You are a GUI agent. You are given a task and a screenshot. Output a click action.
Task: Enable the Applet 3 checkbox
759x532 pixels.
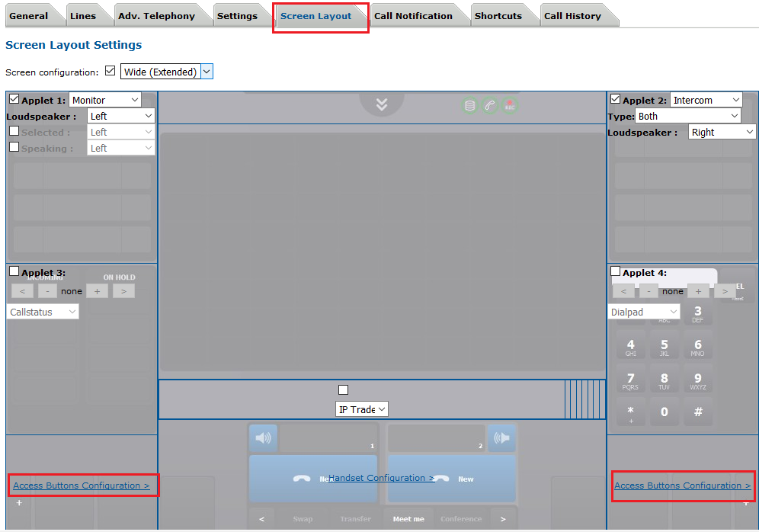[14, 271]
